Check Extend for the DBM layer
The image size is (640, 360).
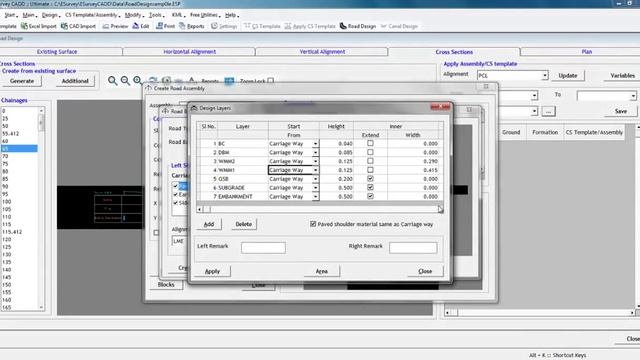(370, 152)
